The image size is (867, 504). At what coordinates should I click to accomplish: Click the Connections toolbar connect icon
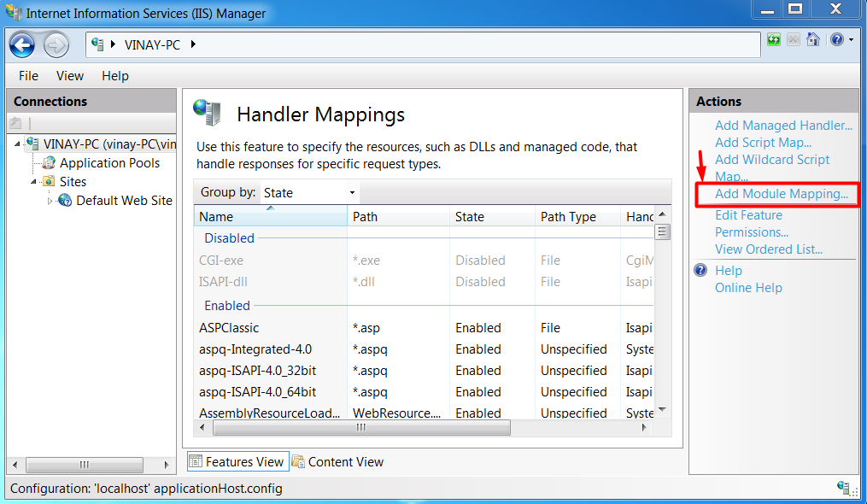[x=15, y=123]
